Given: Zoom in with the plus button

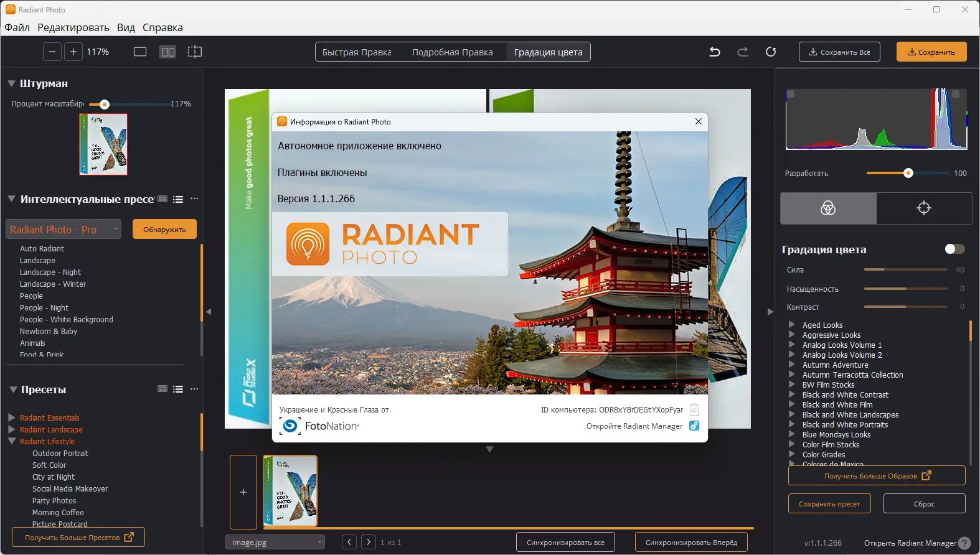Looking at the screenshot, I should pos(73,52).
